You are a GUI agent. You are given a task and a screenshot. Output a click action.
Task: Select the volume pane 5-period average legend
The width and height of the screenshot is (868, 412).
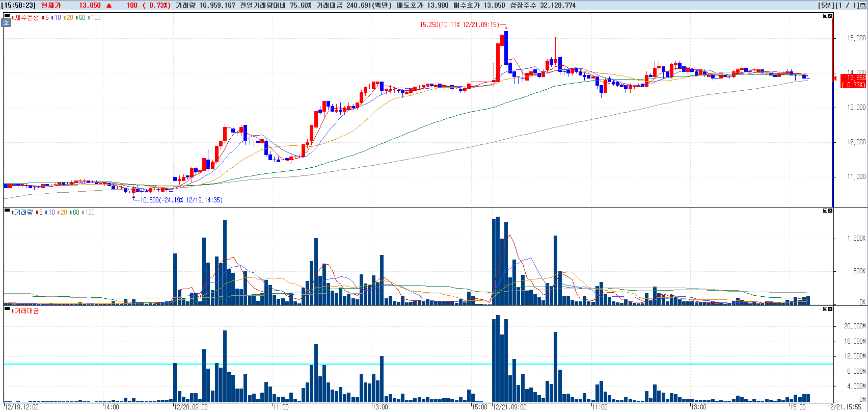(40, 212)
